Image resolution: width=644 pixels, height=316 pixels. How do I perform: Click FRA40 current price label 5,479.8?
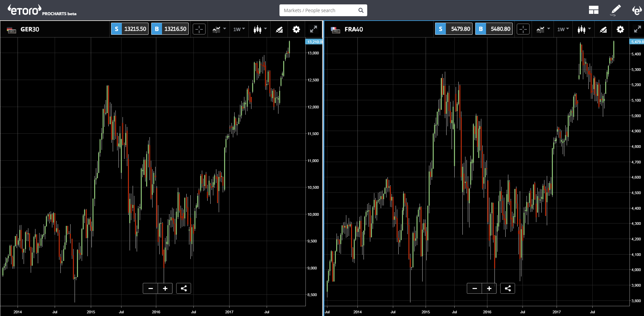(x=637, y=42)
